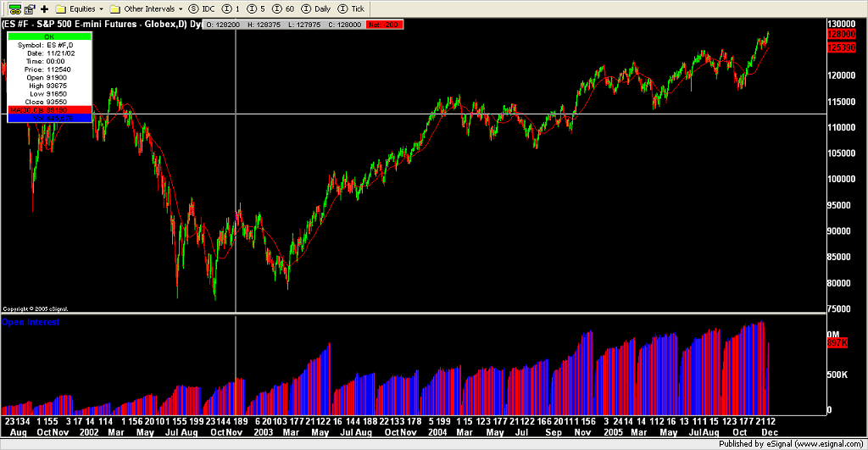Click the Sep month label on time axis

pyautogui.click(x=553, y=432)
